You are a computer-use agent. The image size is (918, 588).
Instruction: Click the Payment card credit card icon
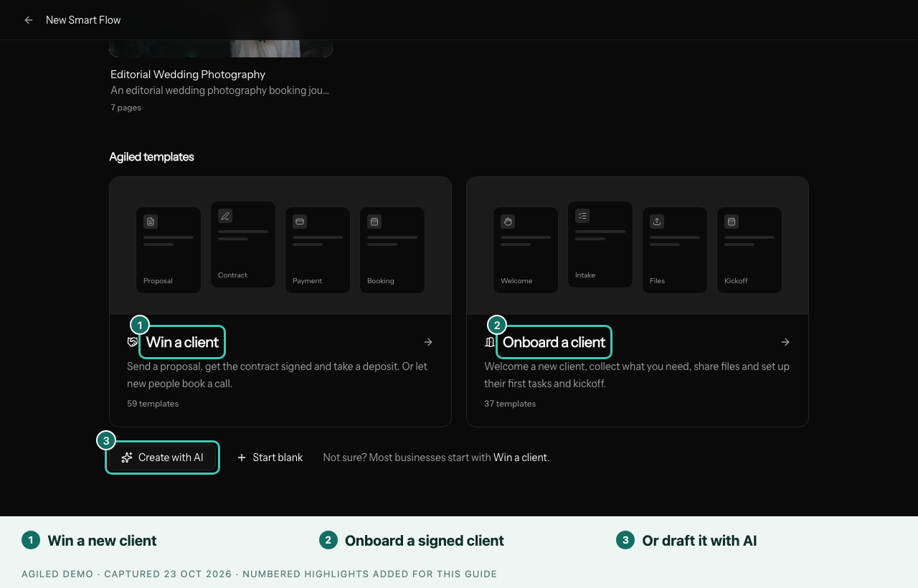point(300,222)
